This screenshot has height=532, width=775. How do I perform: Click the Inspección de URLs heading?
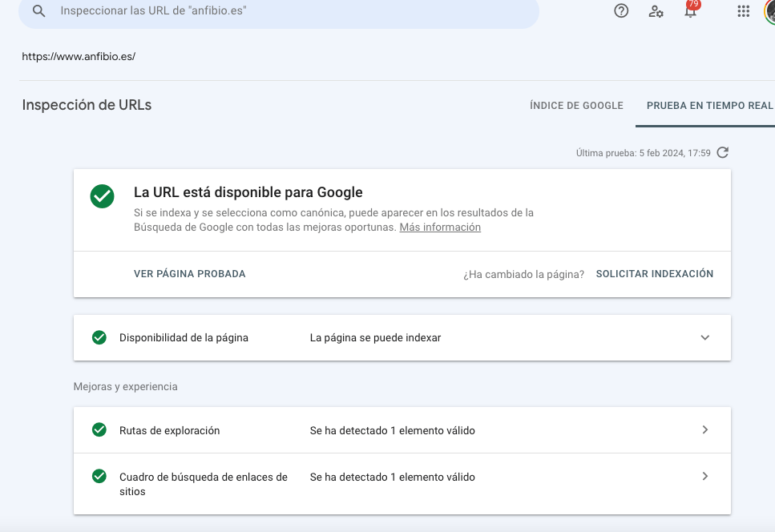pos(87,105)
